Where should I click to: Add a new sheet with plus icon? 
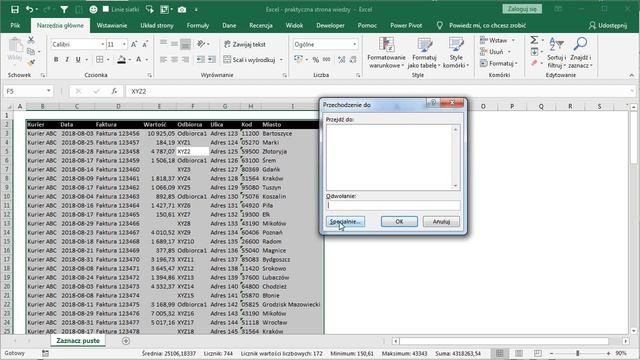pos(126,341)
